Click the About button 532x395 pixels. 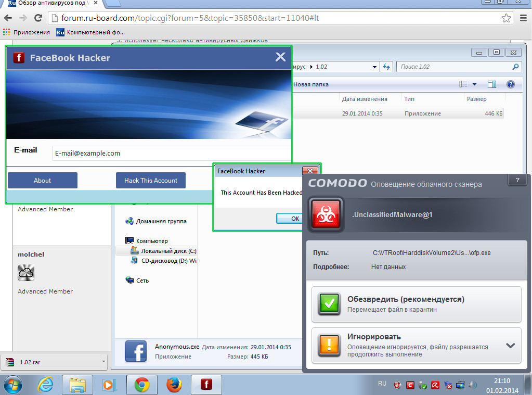pos(42,181)
